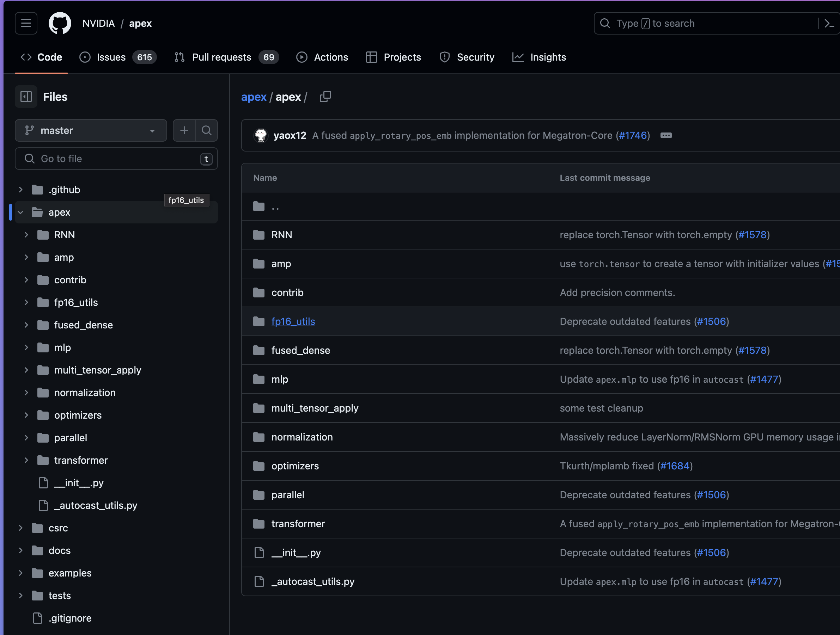This screenshot has width=840, height=635.
Task: Click the GitHub logo
Action: pos(60,23)
